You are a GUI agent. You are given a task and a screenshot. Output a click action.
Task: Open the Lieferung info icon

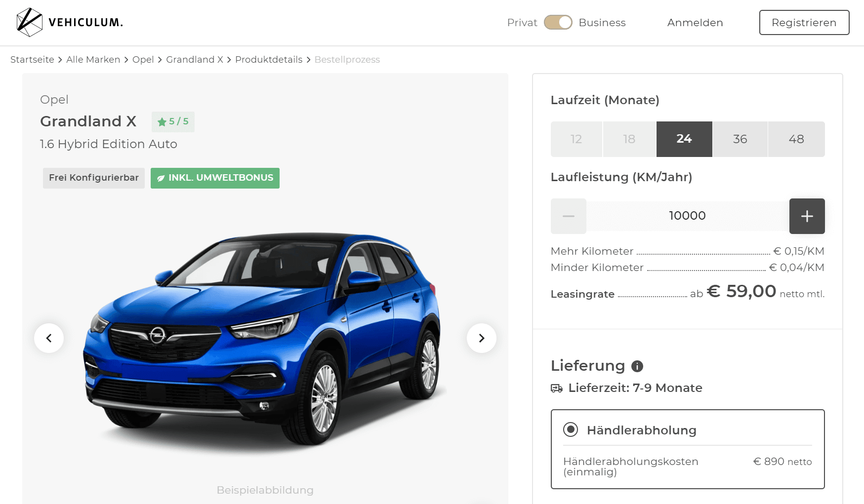[x=637, y=366]
